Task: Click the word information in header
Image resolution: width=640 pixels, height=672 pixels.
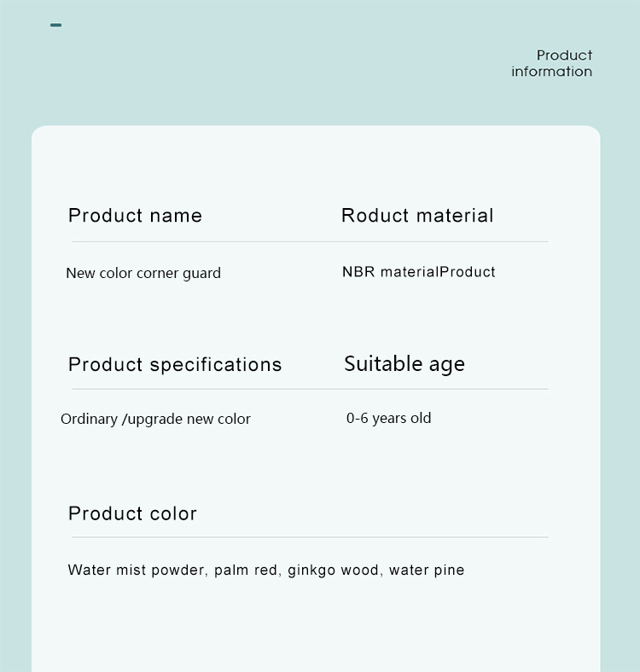Action: coord(551,72)
